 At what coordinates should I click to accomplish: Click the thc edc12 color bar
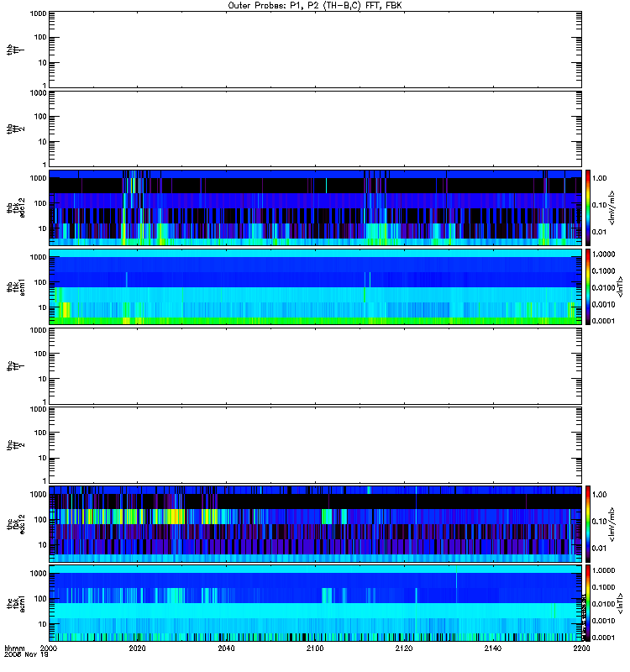[588, 523]
